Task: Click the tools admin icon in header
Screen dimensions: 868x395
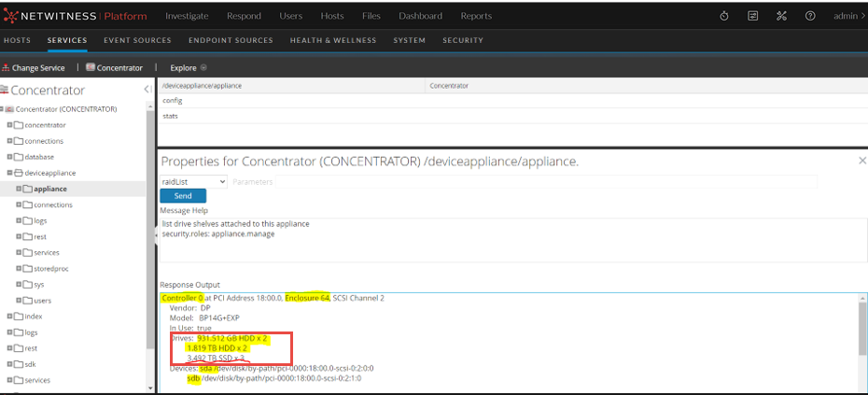Action: (781, 16)
